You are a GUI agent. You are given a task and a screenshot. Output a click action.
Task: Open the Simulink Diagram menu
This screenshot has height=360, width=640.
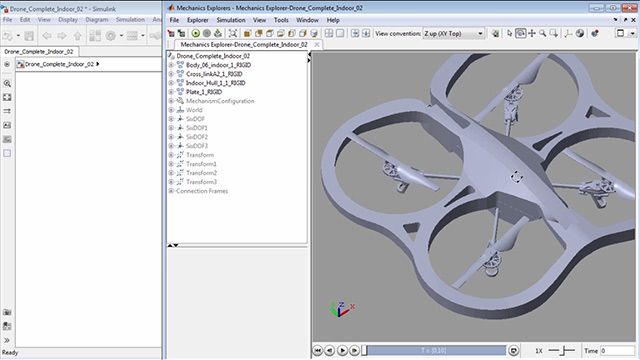(x=97, y=20)
